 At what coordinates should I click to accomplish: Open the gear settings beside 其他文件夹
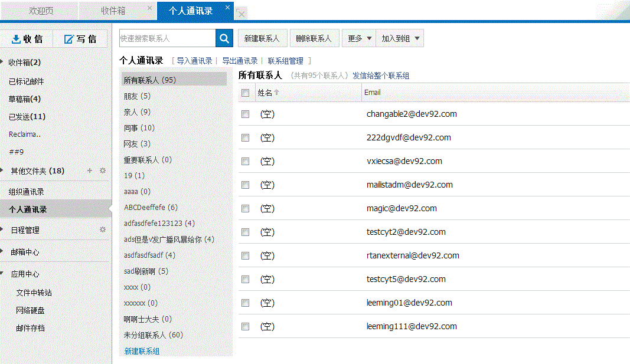(x=103, y=171)
